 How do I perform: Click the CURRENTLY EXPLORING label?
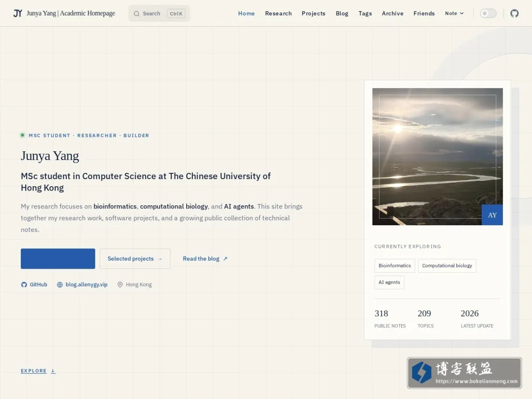tap(408, 246)
